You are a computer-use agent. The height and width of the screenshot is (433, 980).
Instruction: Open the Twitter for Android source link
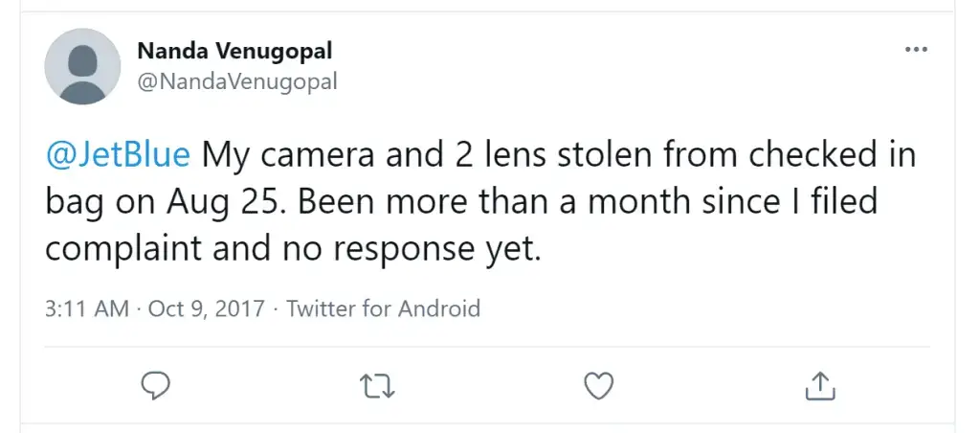click(383, 308)
